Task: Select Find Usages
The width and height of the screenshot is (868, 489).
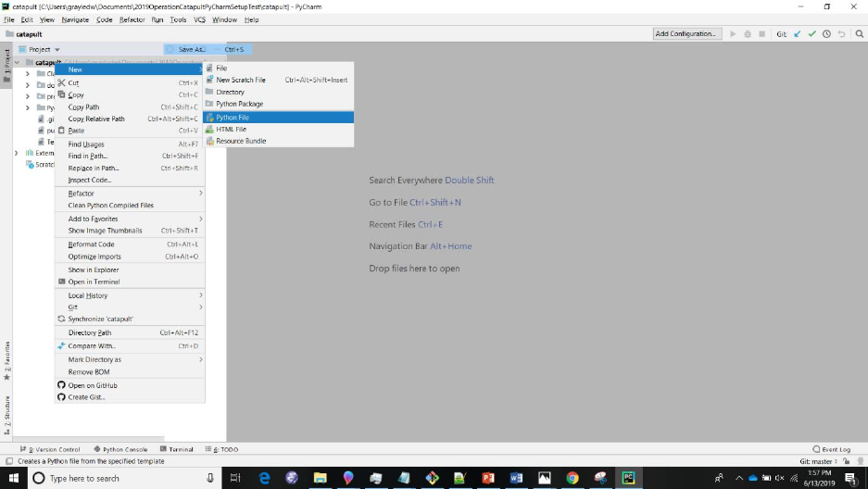Action: pos(130,144)
